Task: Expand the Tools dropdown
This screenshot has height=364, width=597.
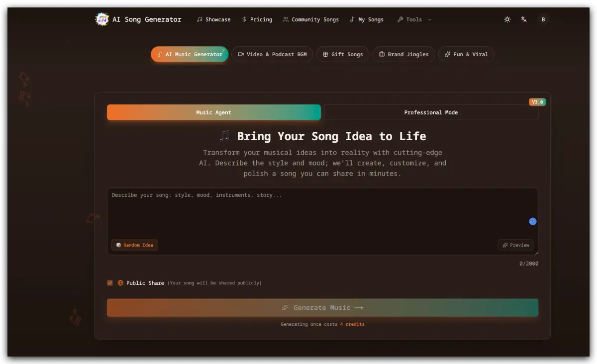Action: click(x=414, y=19)
